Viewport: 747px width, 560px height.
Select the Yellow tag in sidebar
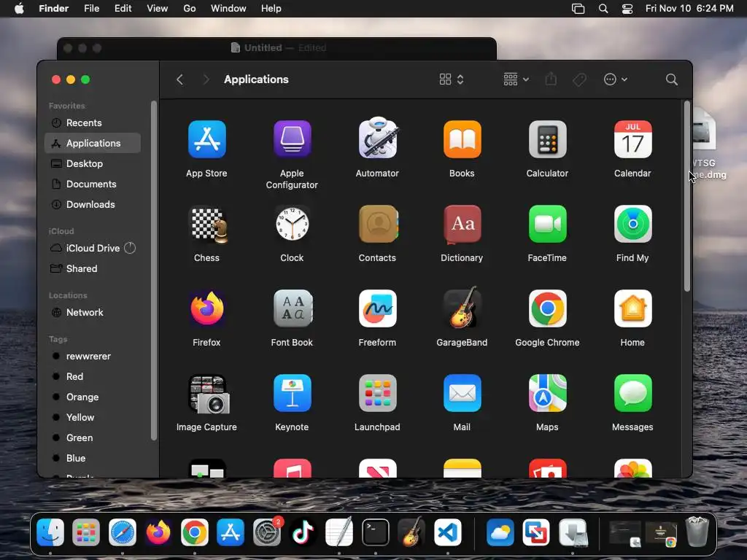click(x=93, y=418)
